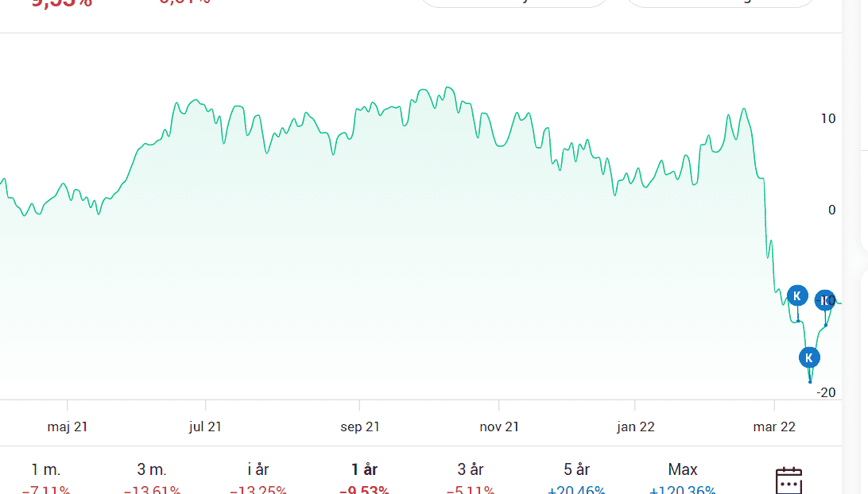
Task: Click the lowest K marker on the chart
Action: tap(809, 357)
